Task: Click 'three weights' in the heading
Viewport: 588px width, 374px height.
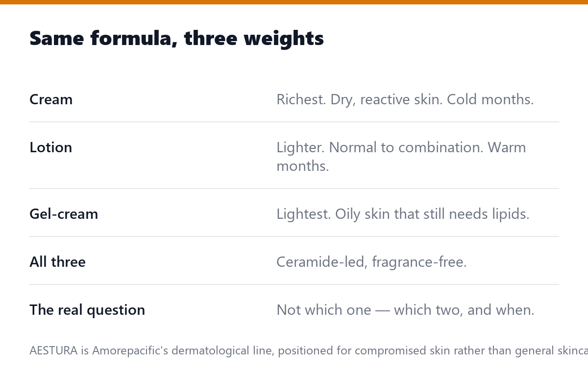Action: (254, 38)
